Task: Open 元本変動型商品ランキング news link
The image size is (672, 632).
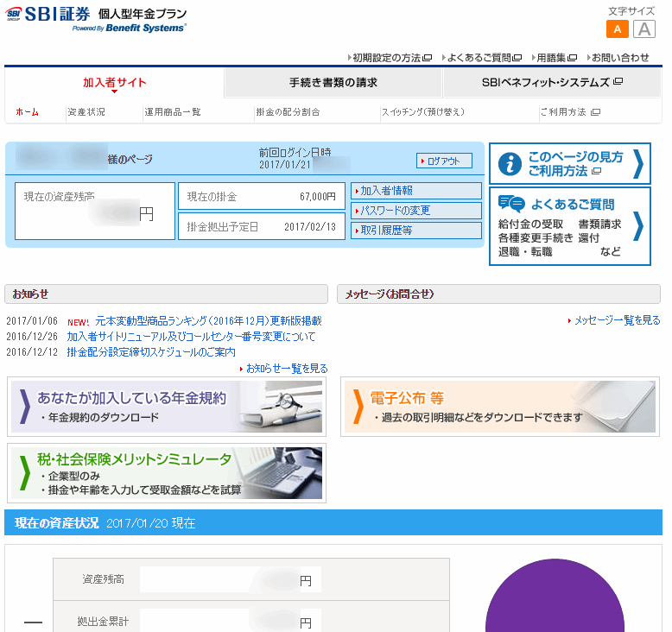Action: (x=208, y=321)
